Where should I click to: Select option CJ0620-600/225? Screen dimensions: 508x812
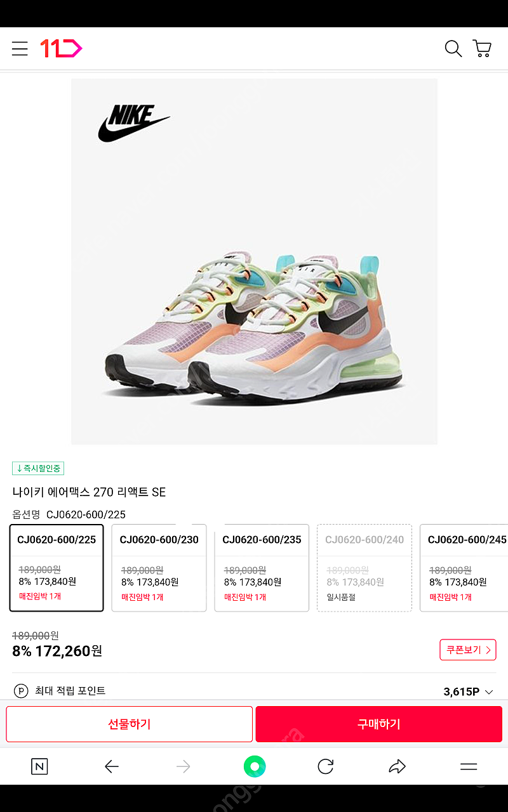tap(57, 568)
